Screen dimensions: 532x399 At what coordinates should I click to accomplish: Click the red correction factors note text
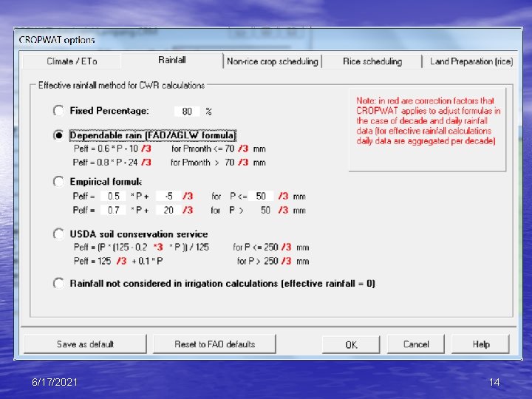[428, 120]
